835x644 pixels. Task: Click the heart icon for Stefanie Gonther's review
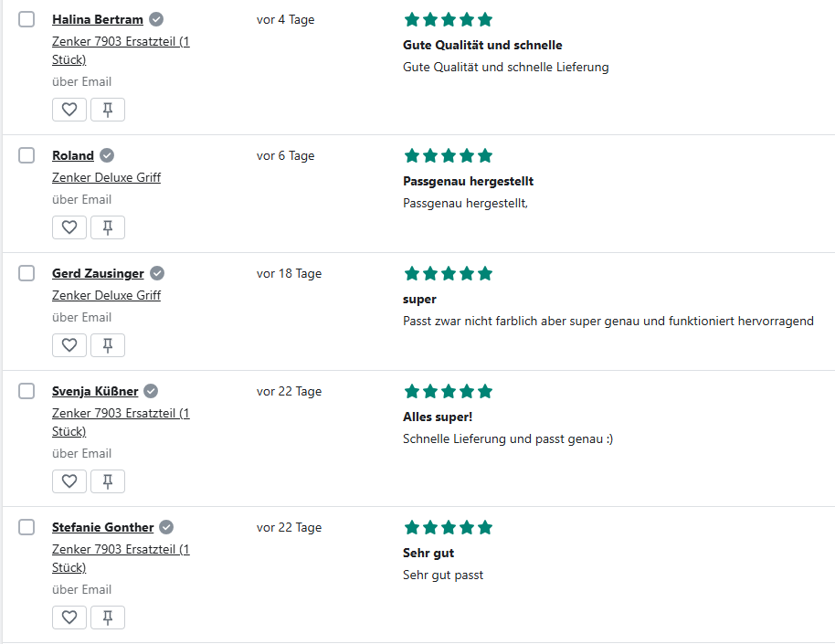(x=69, y=618)
